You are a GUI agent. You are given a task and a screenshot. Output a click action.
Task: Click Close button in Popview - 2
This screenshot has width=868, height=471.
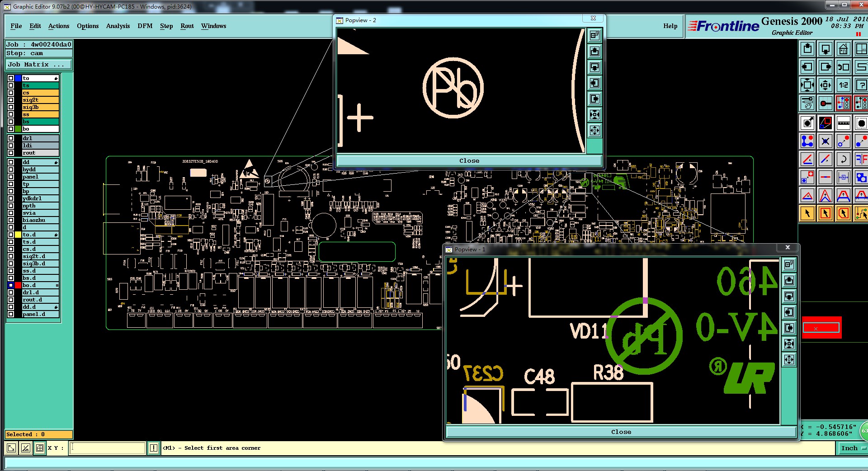point(469,160)
